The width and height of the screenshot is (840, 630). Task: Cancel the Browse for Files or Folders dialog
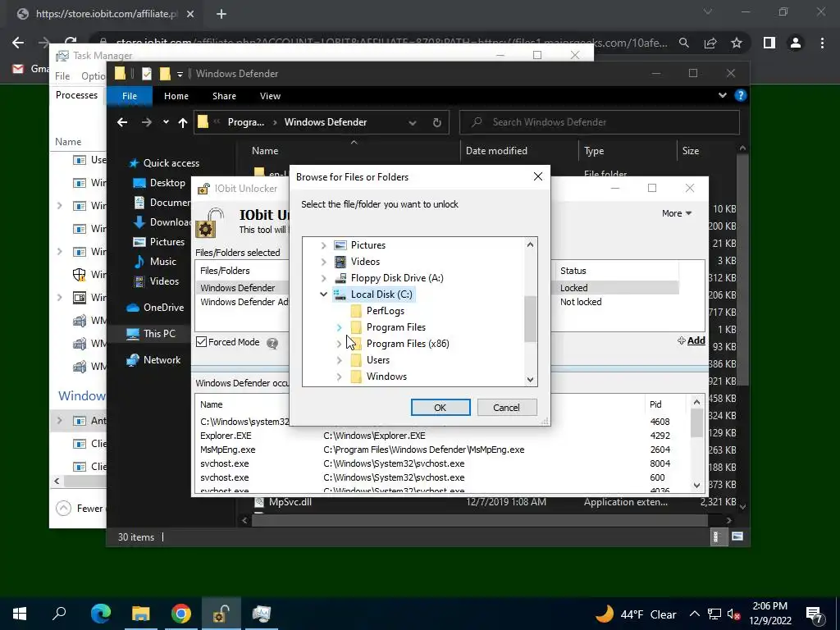(x=506, y=407)
